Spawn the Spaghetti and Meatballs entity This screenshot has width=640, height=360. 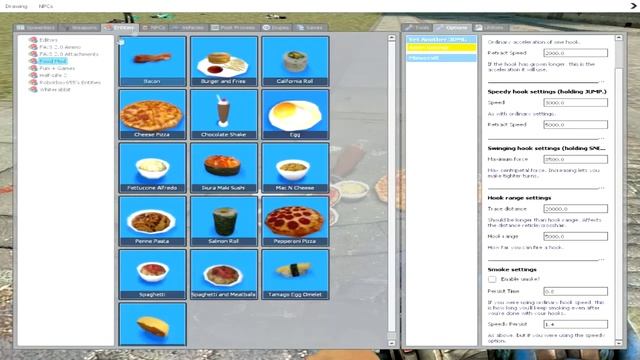click(x=224, y=274)
